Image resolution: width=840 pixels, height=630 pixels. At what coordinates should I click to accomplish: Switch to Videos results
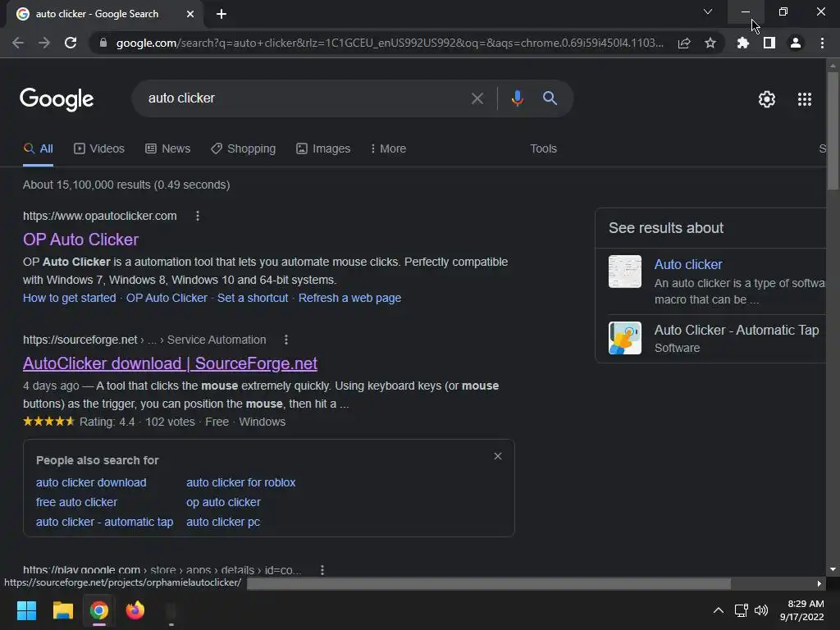(99, 149)
